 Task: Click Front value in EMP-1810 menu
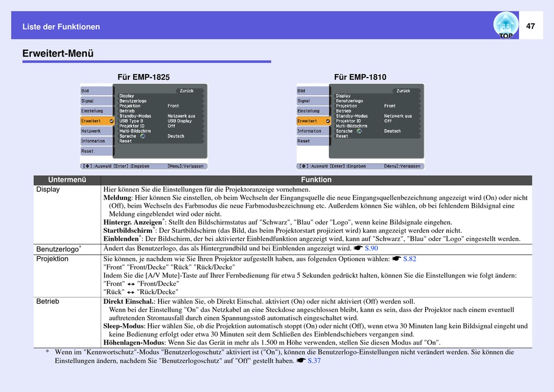pos(390,106)
